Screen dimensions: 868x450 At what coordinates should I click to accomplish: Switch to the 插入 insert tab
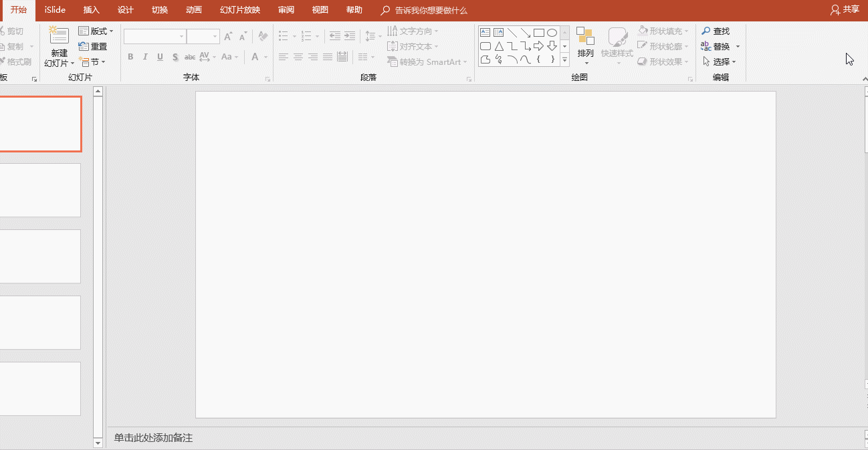click(x=92, y=10)
